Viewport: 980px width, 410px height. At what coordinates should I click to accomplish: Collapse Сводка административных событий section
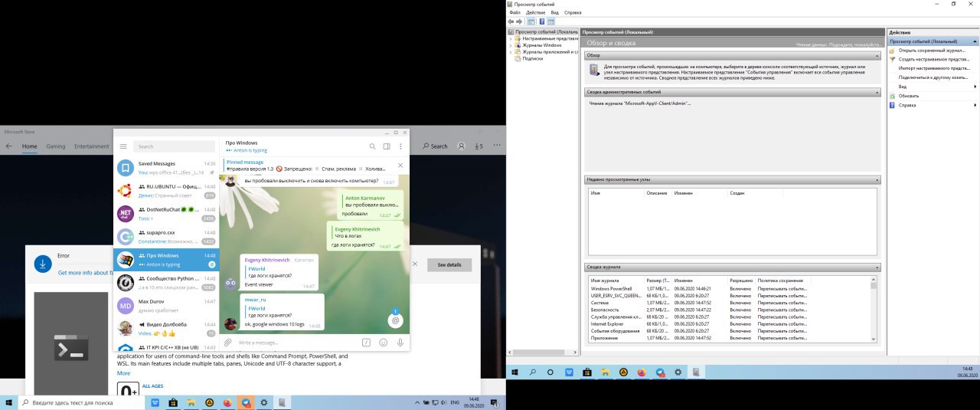tap(877, 91)
